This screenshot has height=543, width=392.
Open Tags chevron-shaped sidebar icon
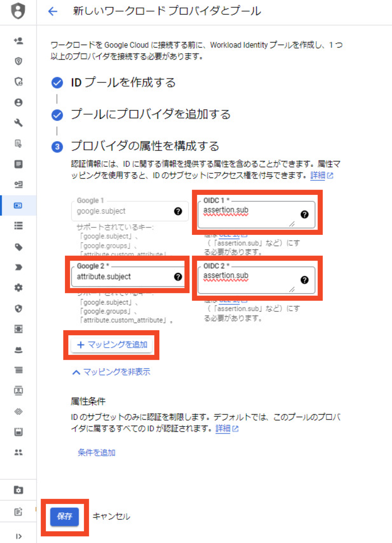click(18, 267)
